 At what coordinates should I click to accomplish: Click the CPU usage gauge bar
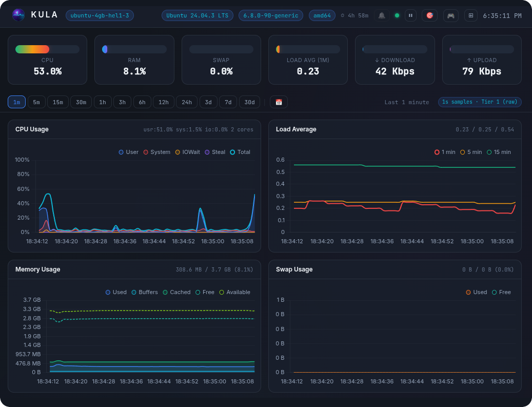(x=47, y=49)
